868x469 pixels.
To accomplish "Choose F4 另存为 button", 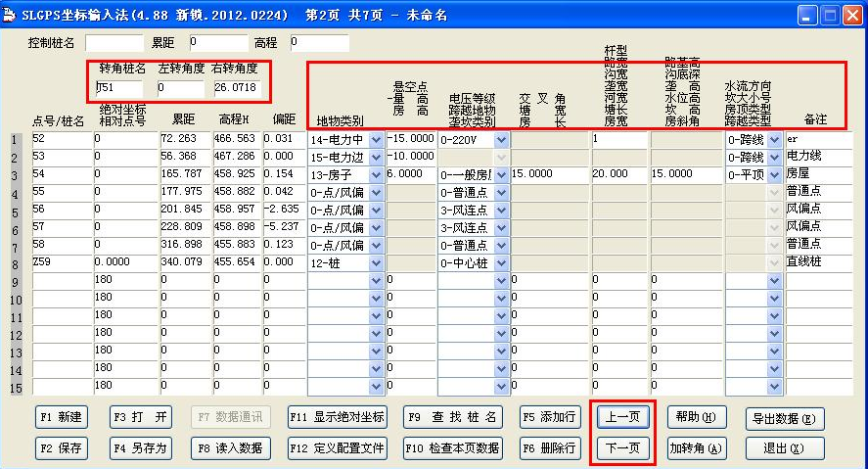I will [x=141, y=448].
